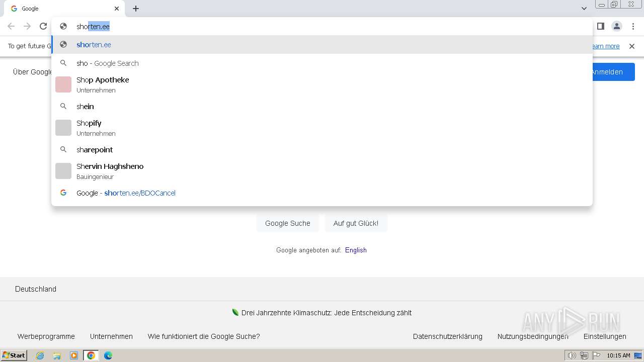
Task: Open the Nutzungsbedingungen footer link
Action: (533, 336)
